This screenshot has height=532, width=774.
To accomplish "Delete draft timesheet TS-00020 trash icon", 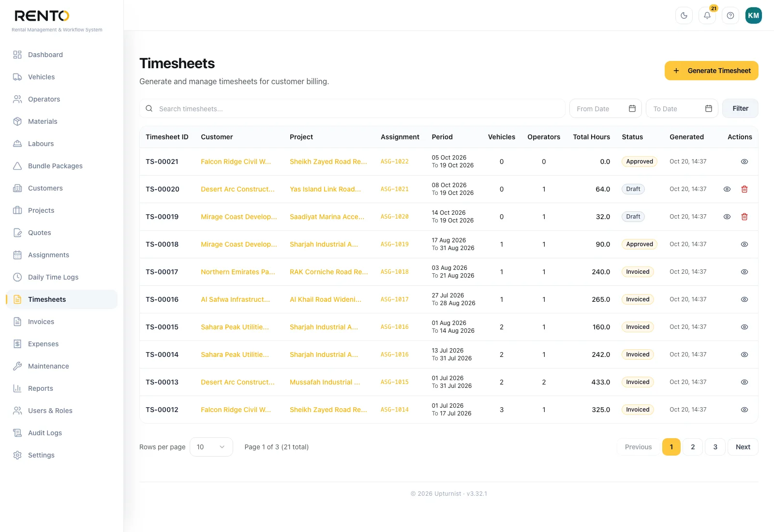I will (744, 189).
